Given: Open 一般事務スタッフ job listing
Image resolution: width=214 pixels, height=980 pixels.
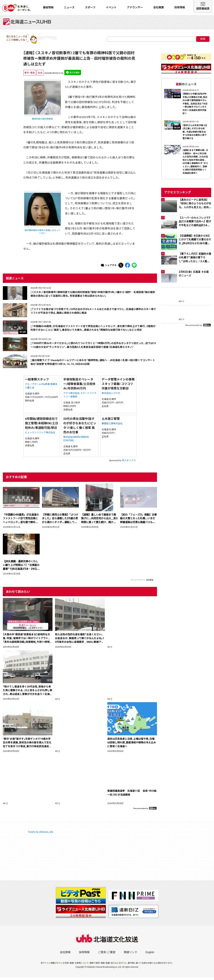Looking at the screenshot, I should (41, 394).
